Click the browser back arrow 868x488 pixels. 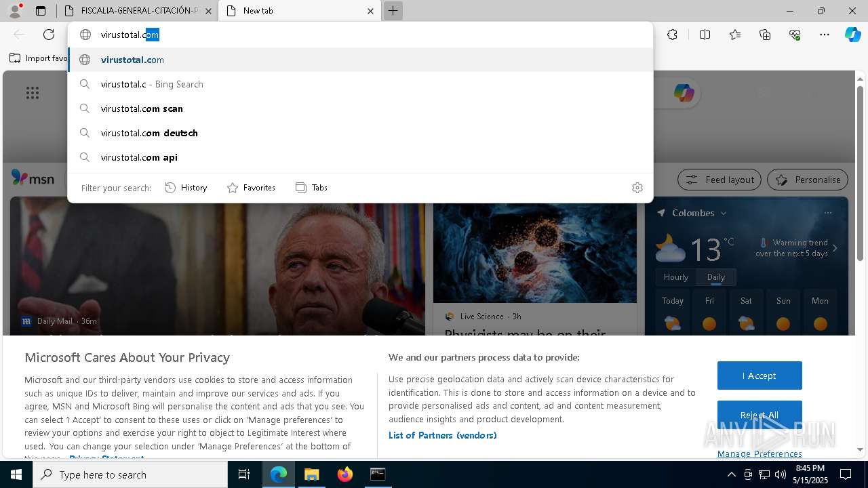[19, 35]
